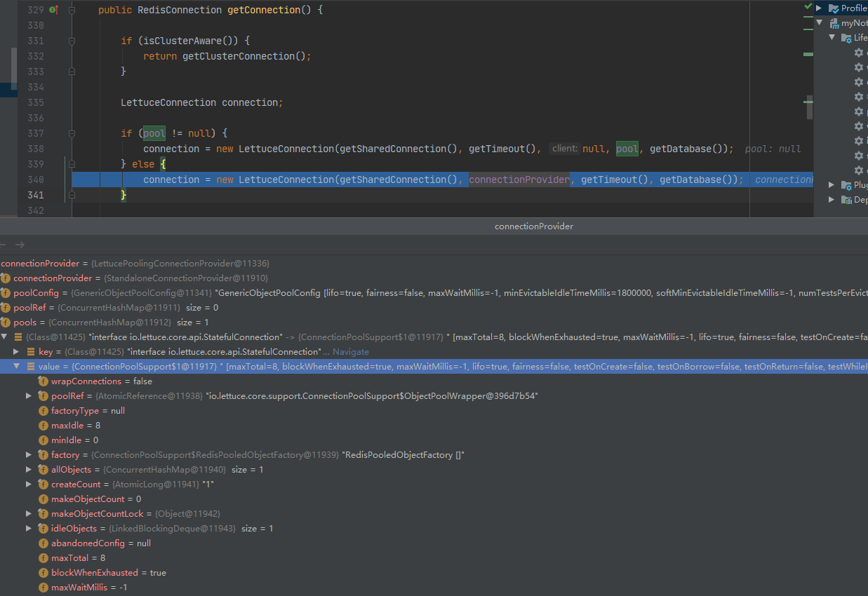Expand the Profiles node in the Maven panel
Viewport: 868px width, 596px height.
820,8
